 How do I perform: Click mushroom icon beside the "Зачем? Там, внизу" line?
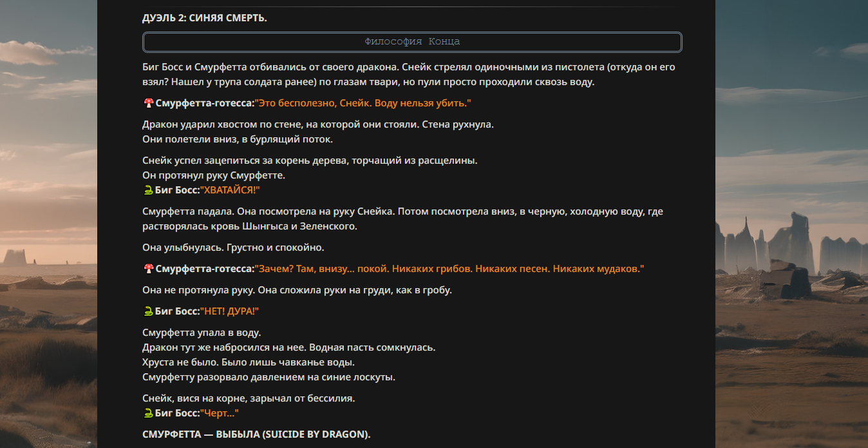coord(148,269)
